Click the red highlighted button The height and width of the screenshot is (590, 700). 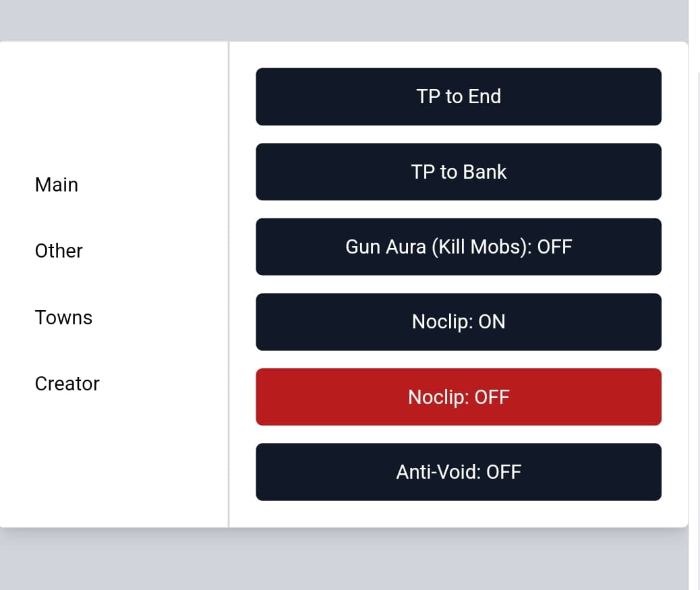(x=459, y=396)
